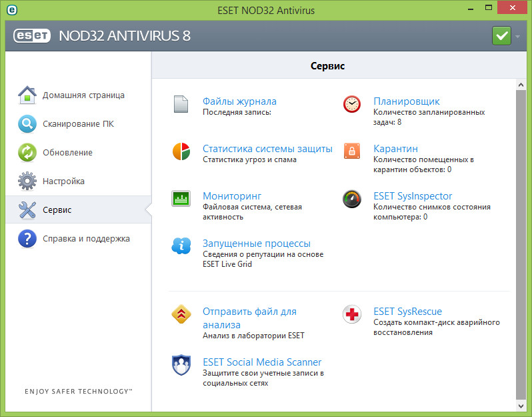
Task: Open the dropdown arrow beside the green checkmark
Action: coord(517,36)
